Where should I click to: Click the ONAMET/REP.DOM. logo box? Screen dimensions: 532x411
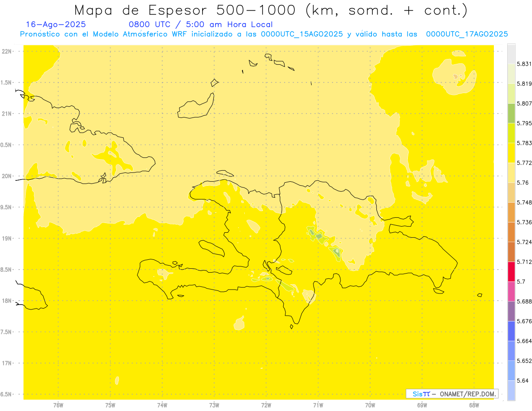click(452, 394)
